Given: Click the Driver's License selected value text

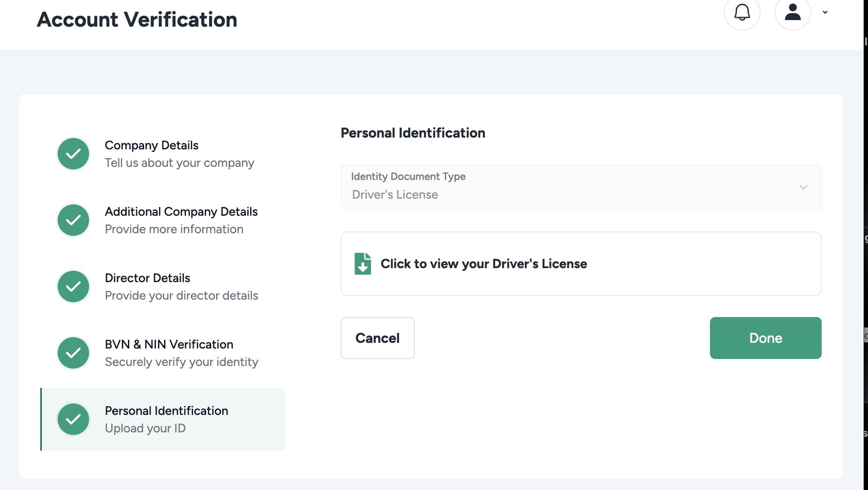Looking at the screenshot, I should 395,195.
